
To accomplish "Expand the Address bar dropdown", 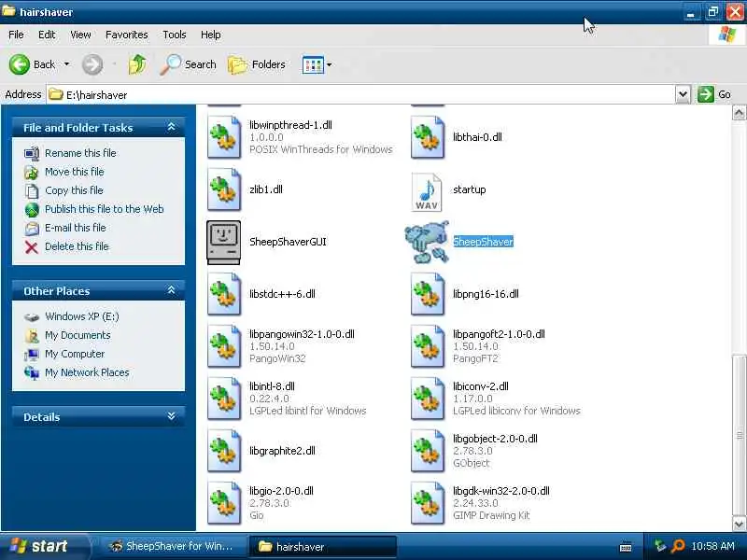I will click(683, 94).
